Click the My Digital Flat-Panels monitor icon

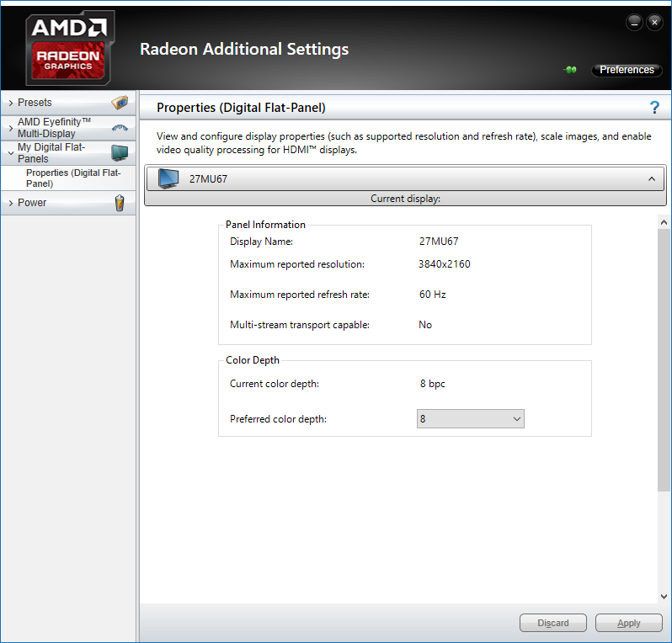point(120,153)
